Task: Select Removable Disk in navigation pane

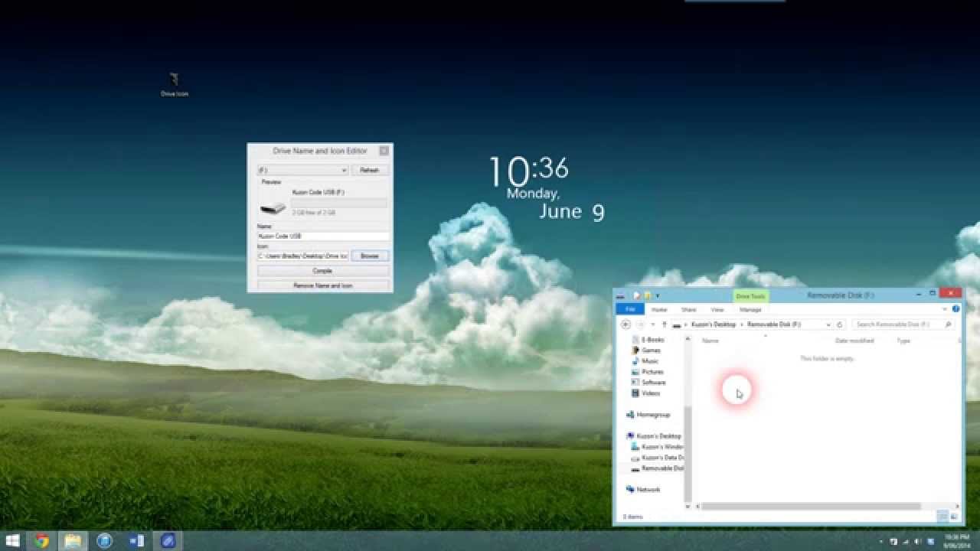Action: 658,468
